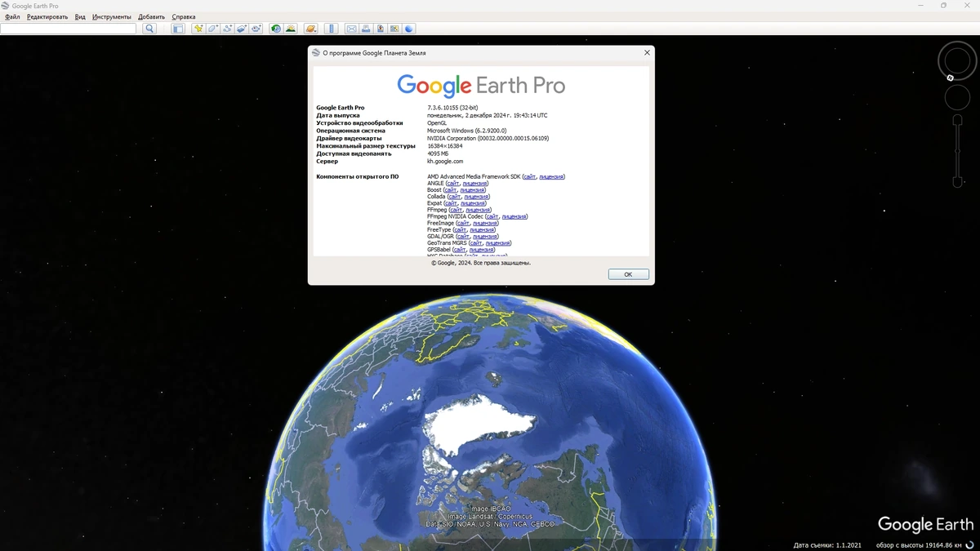Image resolution: width=980 pixels, height=551 pixels.
Task: Click the Microsoft Windows (6.2.9200.0) text
Action: point(467,131)
